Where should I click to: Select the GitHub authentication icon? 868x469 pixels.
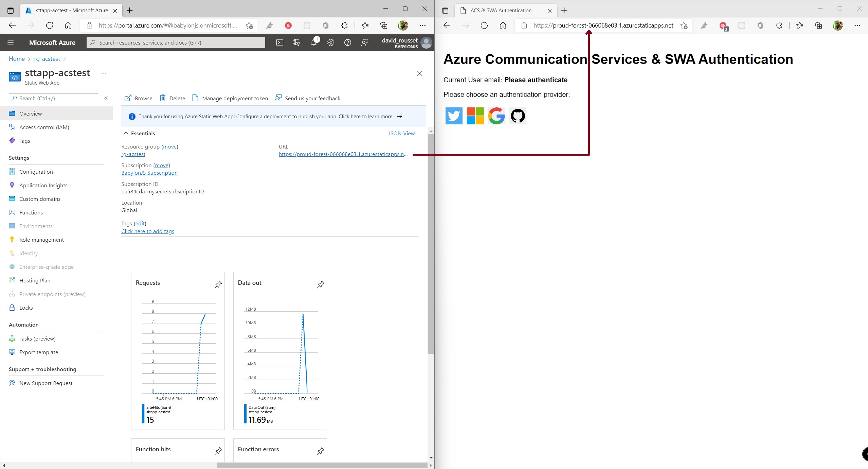[x=517, y=116]
